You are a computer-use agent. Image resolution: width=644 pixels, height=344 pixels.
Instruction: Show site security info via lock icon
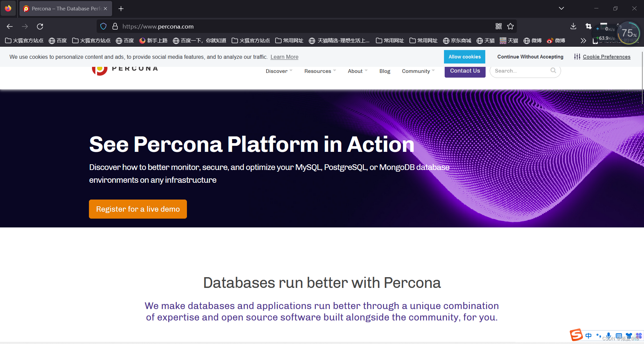pos(115,26)
